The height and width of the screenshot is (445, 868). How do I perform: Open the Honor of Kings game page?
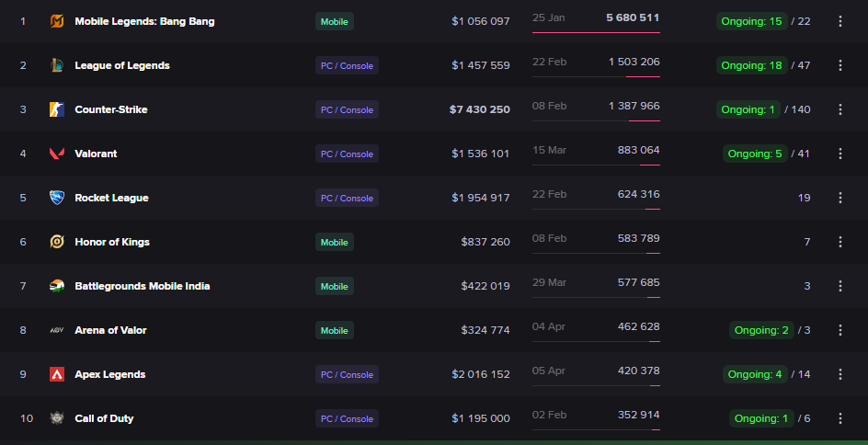click(112, 242)
